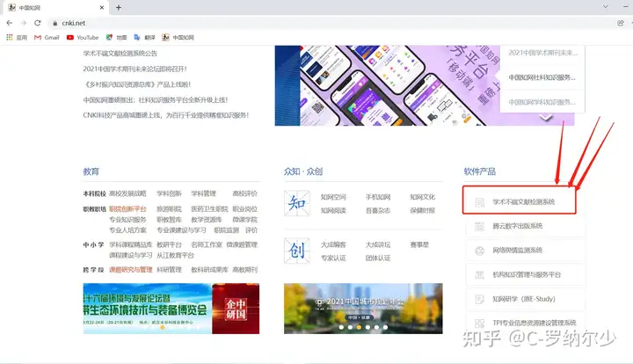Open TPI专业信息资源建设管理系统 link
The image size is (633, 364).
535,323
